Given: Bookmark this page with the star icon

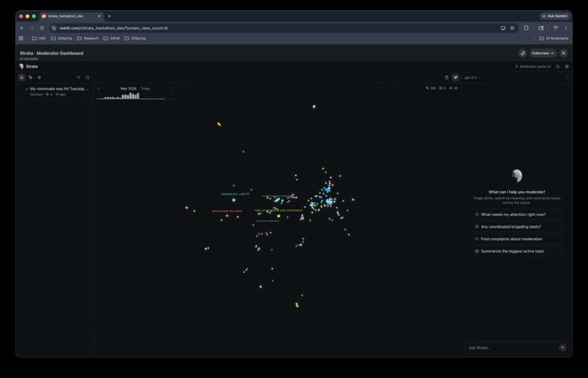Looking at the screenshot, I should pos(512,28).
